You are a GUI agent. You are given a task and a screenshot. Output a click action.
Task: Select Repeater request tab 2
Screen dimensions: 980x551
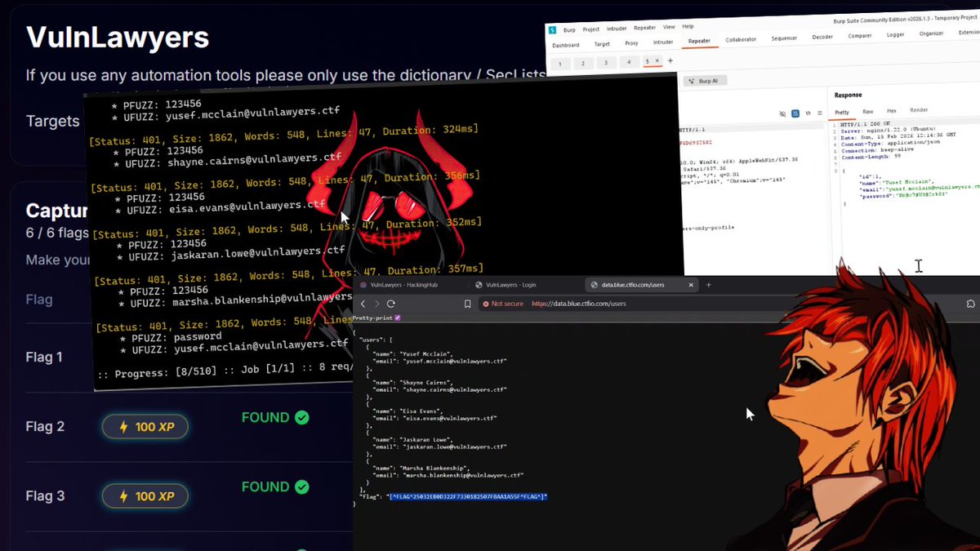(583, 63)
